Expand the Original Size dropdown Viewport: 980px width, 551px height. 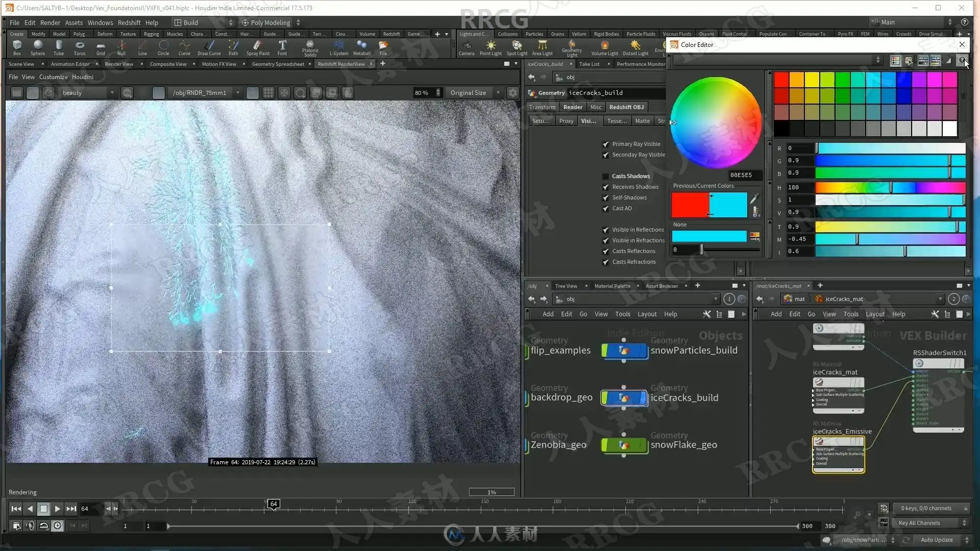point(475,93)
